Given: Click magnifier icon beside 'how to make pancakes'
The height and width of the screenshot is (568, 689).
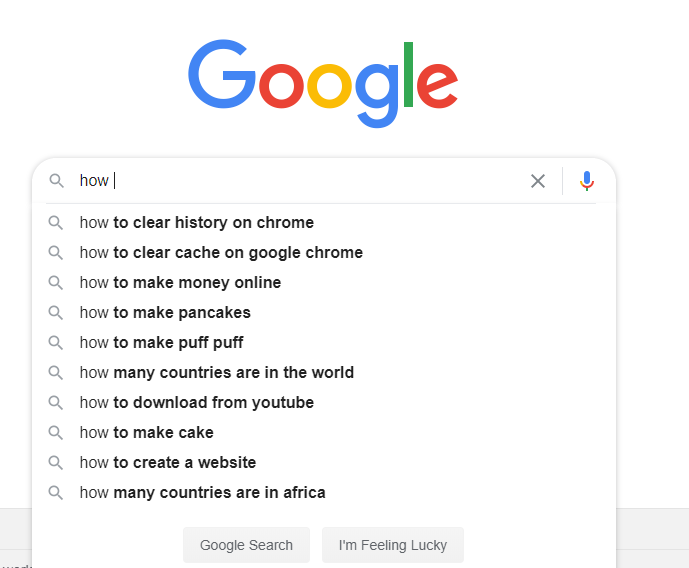Looking at the screenshot, I should 56,313.
